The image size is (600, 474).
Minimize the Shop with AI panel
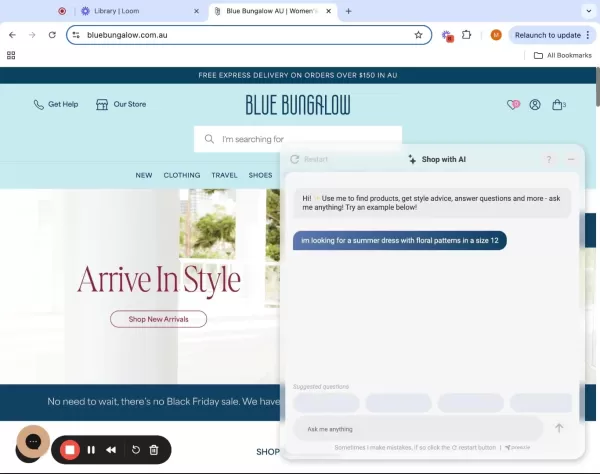[x=571, y=159]
